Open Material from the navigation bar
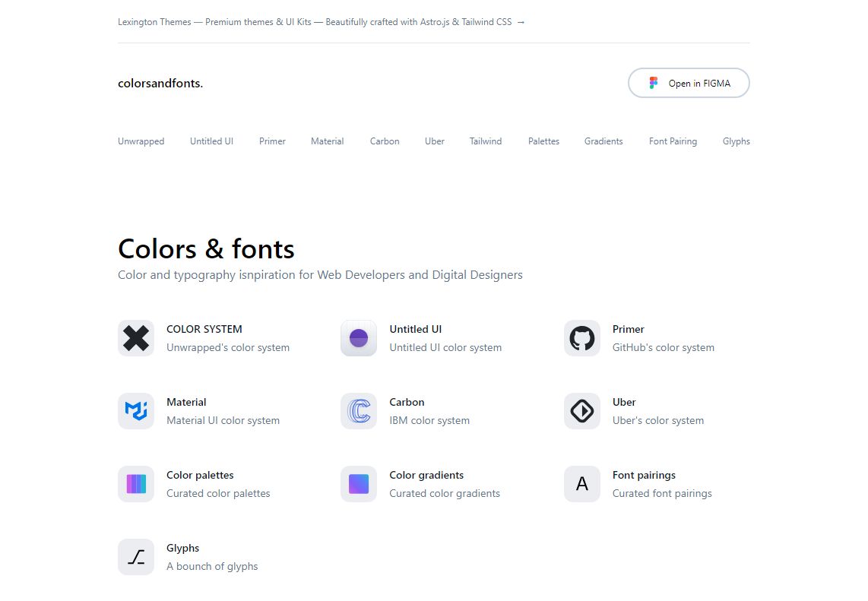The width and height of the screenshot is (868, 601). point(327,141)
